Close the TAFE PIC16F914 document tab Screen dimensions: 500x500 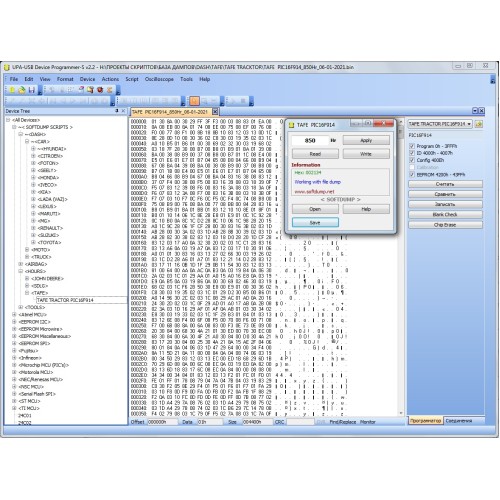(x=215, y=112)
